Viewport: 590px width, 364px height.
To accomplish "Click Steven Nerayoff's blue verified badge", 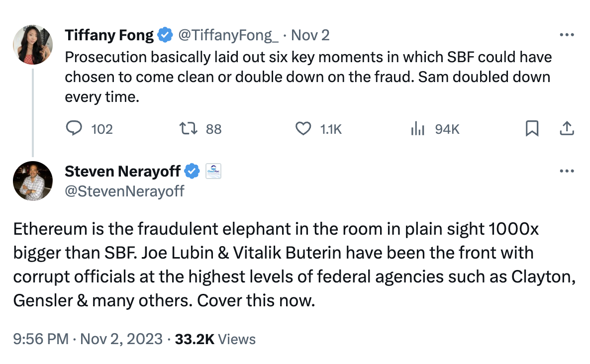I will [192, 172].
